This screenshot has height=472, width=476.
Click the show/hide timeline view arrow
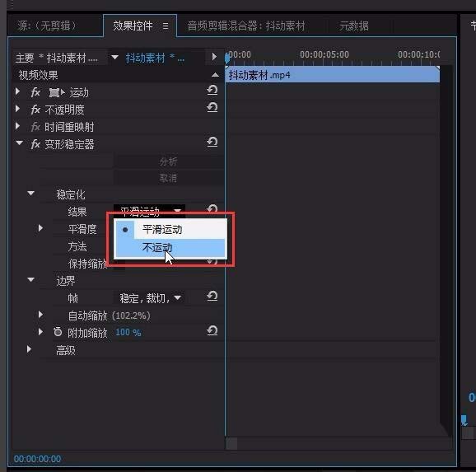pos(214,57)
